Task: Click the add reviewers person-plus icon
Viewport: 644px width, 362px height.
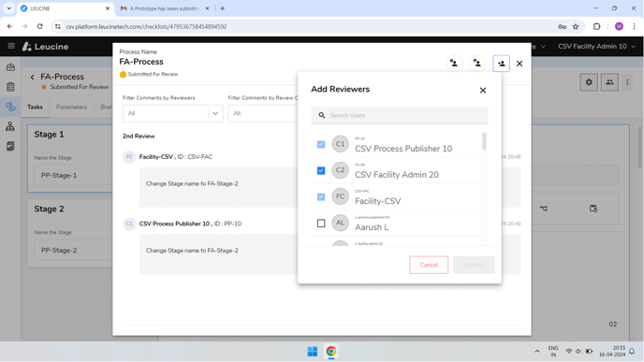Action: (501, 64)
